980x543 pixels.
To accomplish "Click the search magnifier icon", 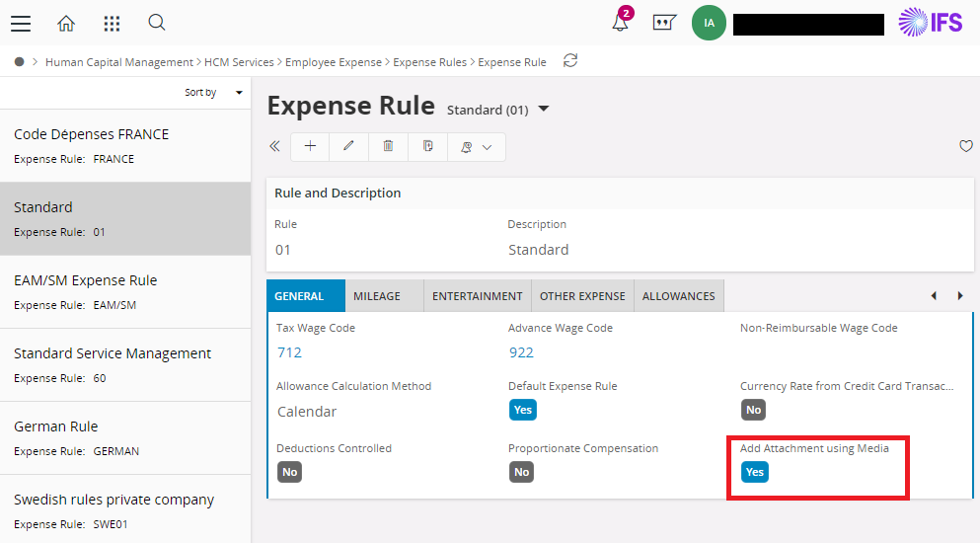I will point(157,23).
